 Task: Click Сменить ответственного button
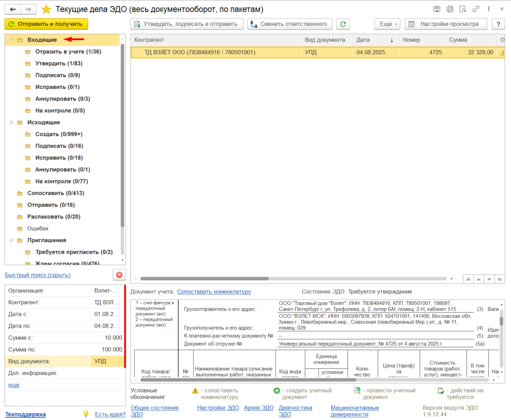290,24
